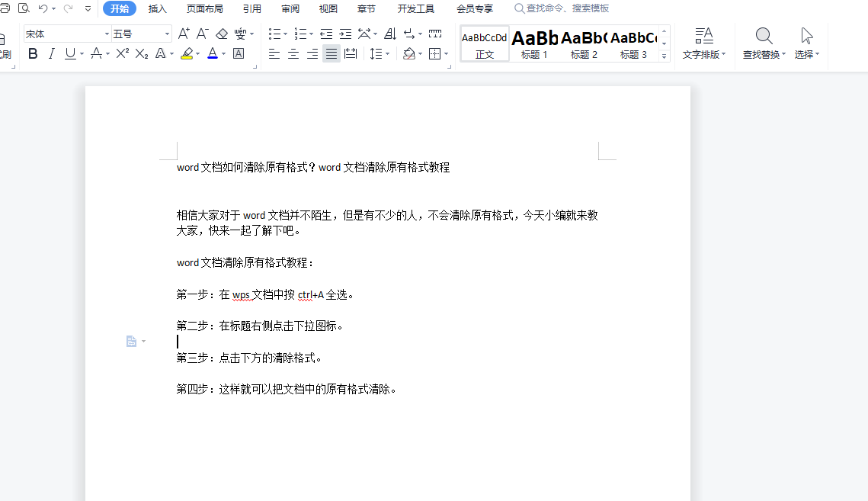Switch to the 插入 tab
The image size is (868, 501).
tap(158, 8)
